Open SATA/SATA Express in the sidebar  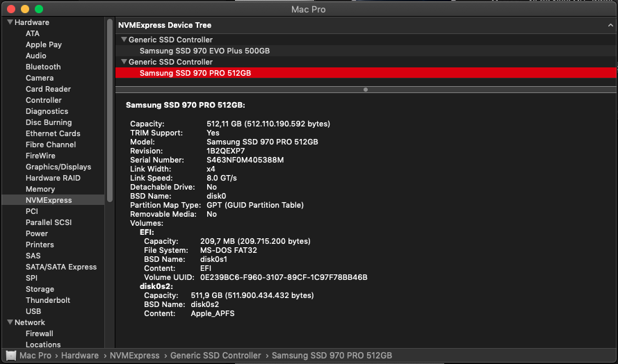coord(61,267)
